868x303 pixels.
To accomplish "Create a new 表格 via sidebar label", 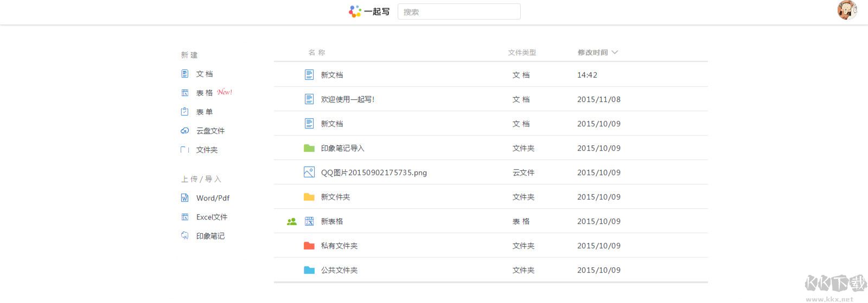I will click(205, 93).
